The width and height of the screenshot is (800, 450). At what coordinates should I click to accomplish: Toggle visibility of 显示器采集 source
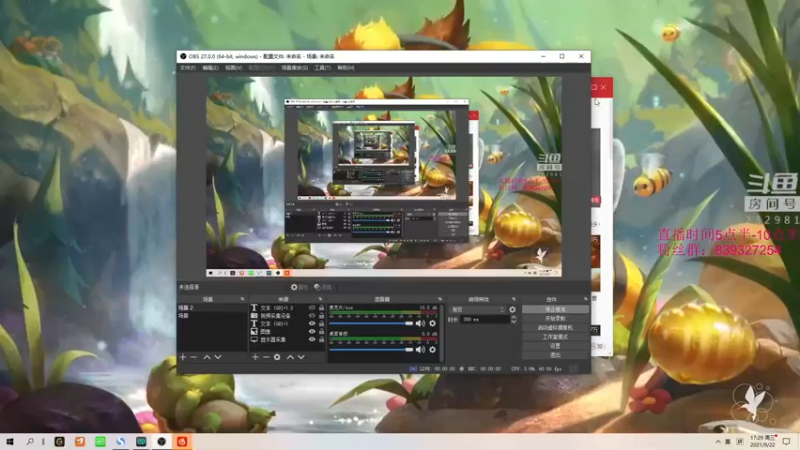[x=312, y=339]
